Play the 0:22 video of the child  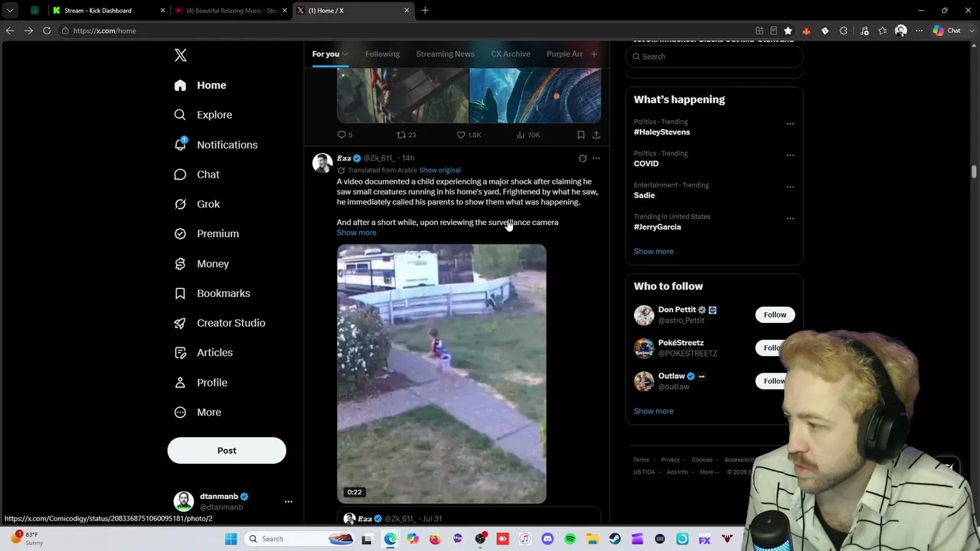click(442, 374)
